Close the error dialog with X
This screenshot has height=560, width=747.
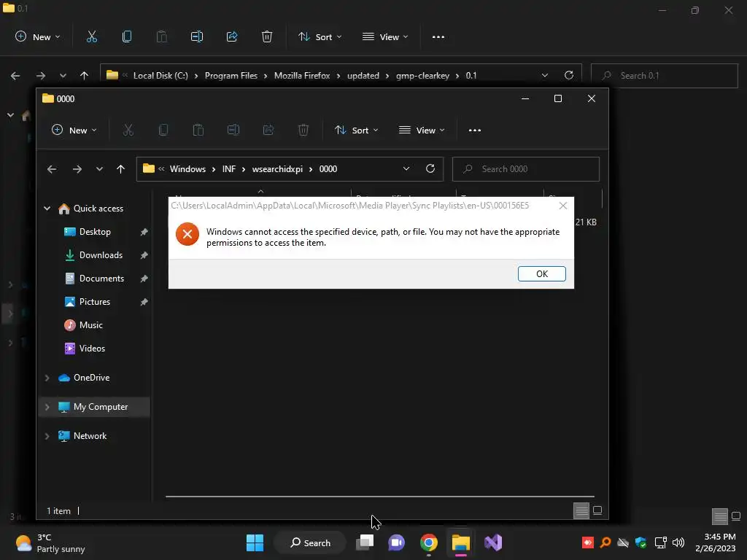(562, 206)
